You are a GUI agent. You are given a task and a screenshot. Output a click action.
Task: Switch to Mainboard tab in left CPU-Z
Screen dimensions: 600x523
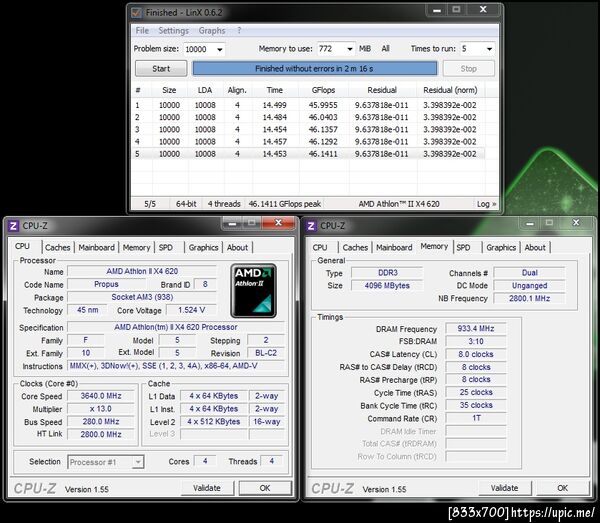(96, 248)
